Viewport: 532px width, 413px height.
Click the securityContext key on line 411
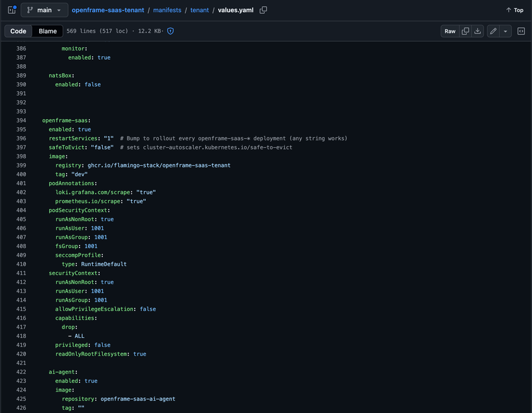[73, 273]
